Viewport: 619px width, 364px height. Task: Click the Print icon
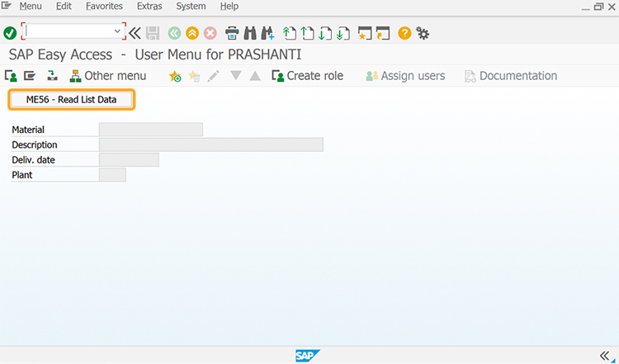point(232,33)
